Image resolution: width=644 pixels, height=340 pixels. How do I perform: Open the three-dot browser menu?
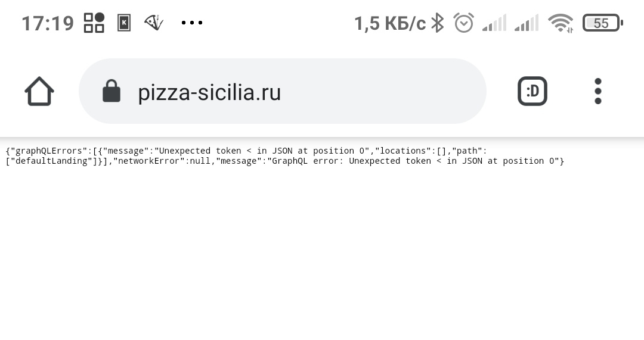pyautogui.click(x=598, y=92)
